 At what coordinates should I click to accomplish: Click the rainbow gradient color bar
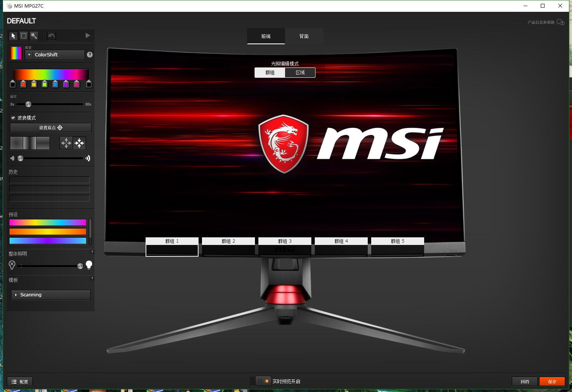pyautogui.click(x=51, y=74)
